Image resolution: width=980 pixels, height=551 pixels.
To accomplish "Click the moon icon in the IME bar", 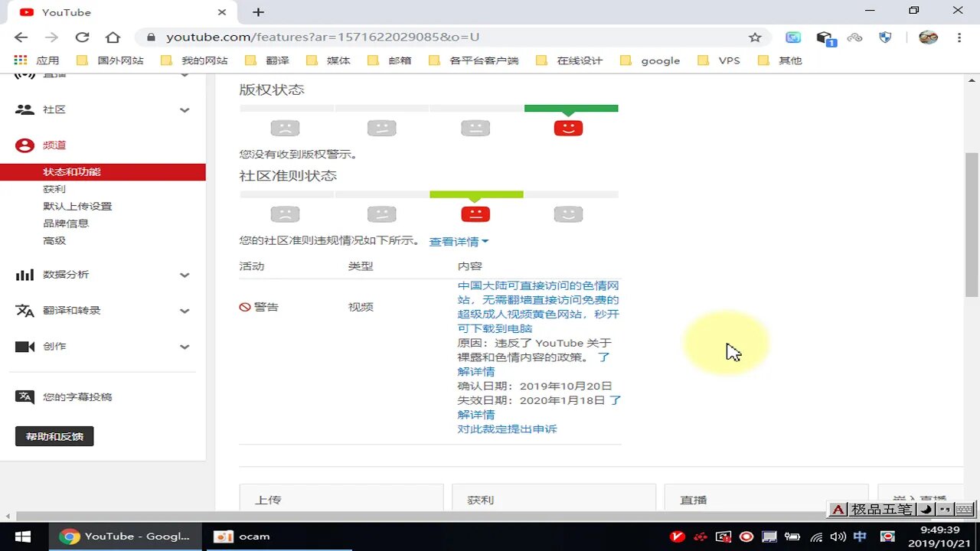I will pyautogui.click(x=926, y=509).
